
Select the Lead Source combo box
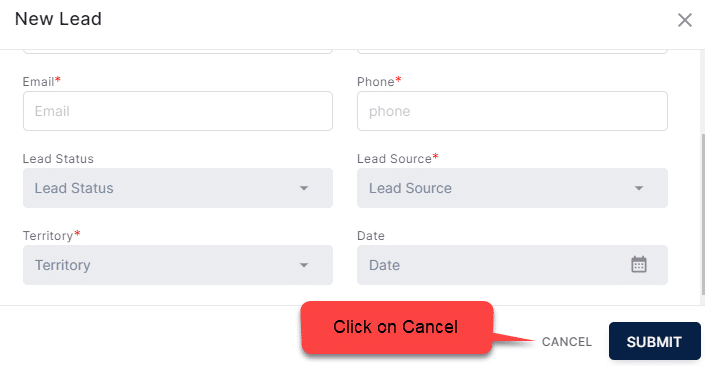coord(512,188)
